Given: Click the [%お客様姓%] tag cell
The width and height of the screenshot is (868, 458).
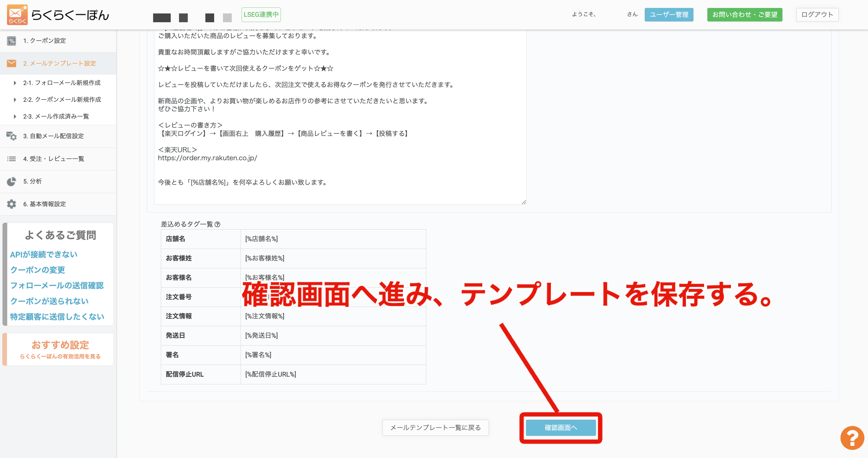Looking at the screenshot, I should coord(333,258).
